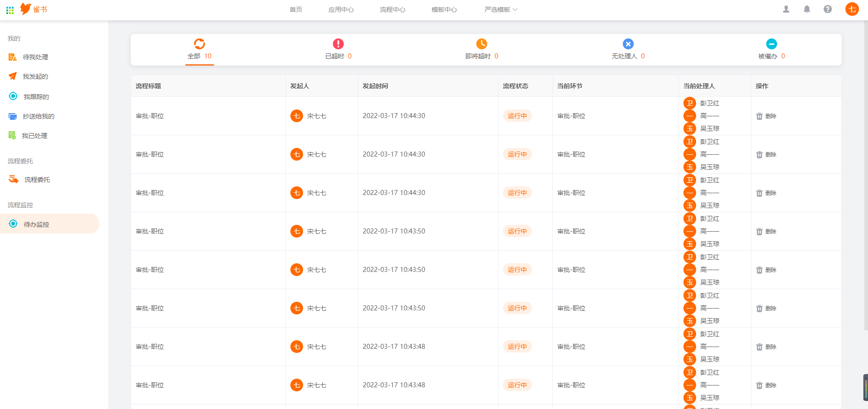The image size is (868, 409).
Task: Click initiator 宋七七 in first row
Action: (x=317, y=116)
